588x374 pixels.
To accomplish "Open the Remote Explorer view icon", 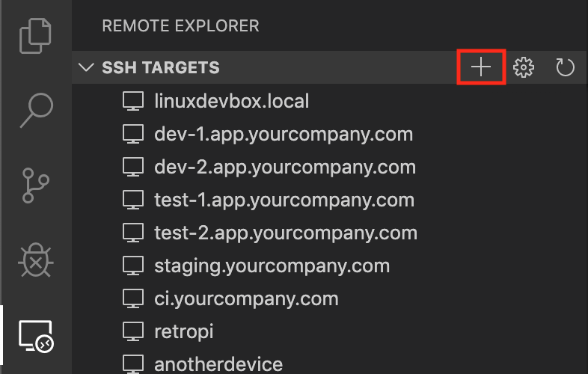I will pos(36,336).
